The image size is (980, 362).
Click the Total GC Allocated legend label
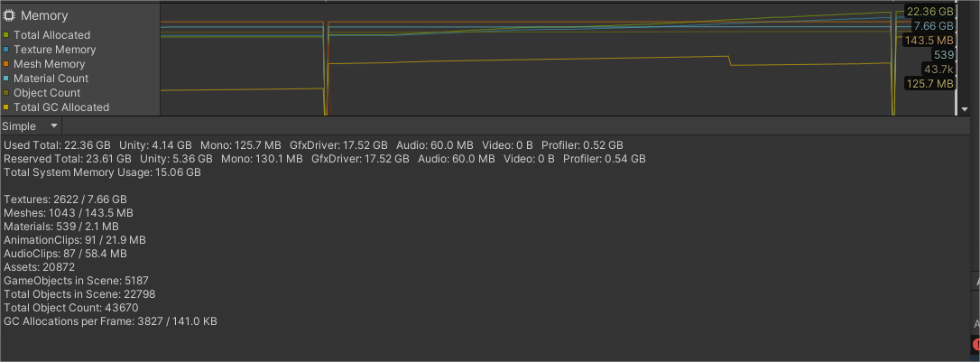click(x=61, y=107)
